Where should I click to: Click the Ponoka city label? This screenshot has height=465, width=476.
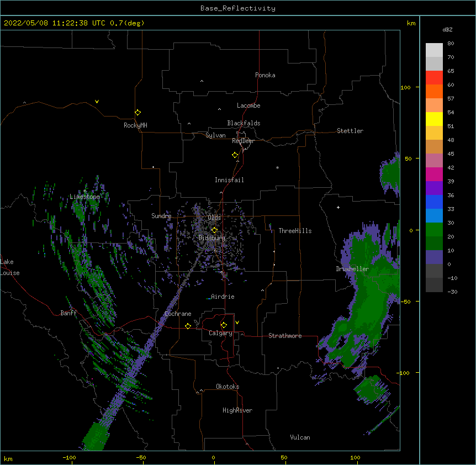(x=265, y=75)
